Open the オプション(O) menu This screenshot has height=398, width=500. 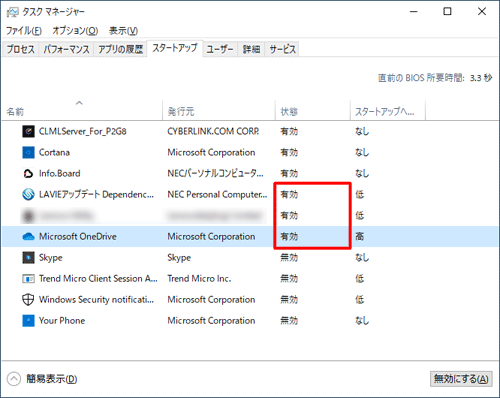point(75,31)
